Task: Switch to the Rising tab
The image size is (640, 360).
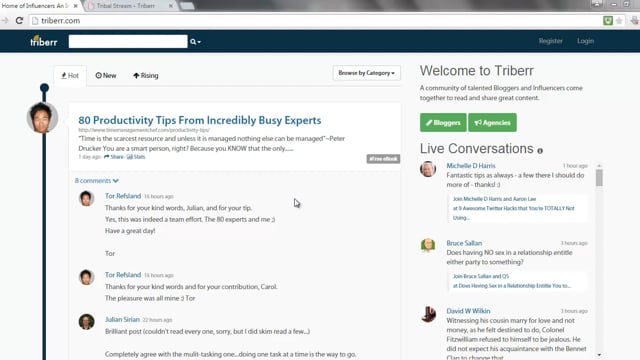Action: point(146,76)
